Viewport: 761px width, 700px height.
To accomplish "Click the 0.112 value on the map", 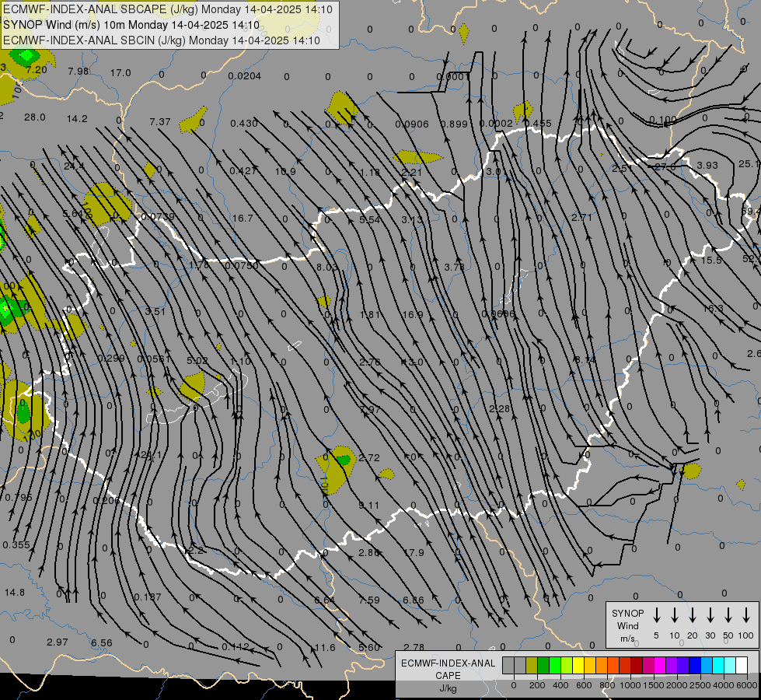I will coord(236,646).
